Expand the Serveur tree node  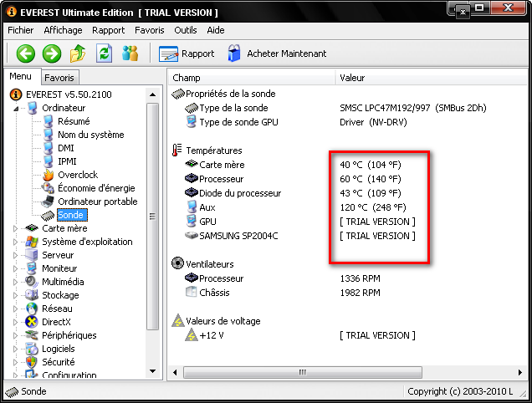tap(15, 255)
